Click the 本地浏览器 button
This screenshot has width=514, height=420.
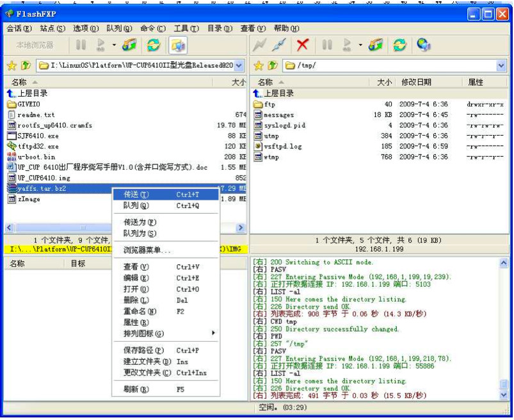point(35,45)
